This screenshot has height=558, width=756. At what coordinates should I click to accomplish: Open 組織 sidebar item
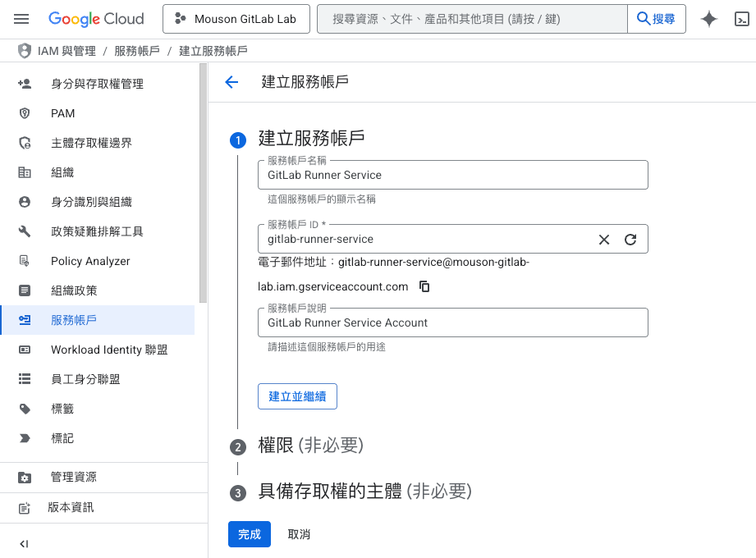[x=98, y=172]
